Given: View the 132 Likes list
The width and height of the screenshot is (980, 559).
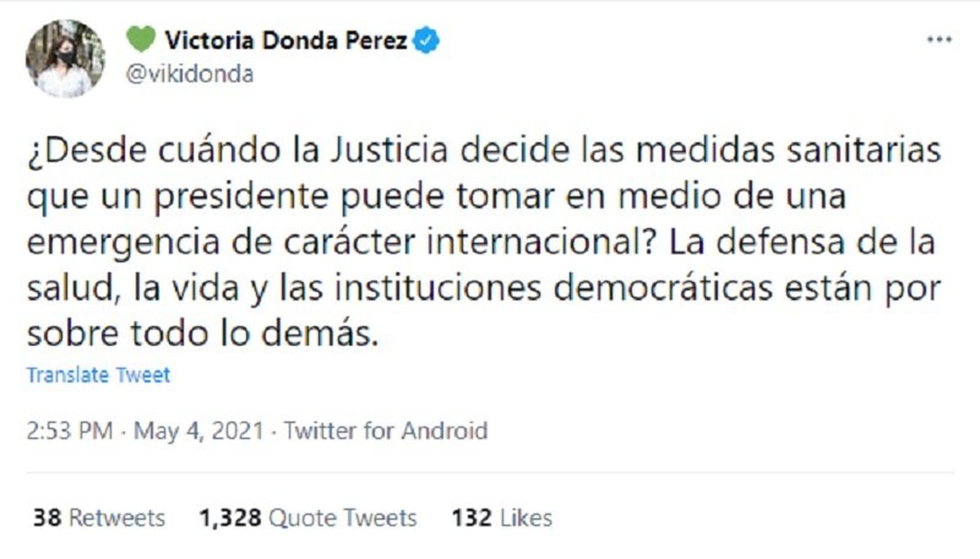Looking at the screenshot, I should point(502,518).
